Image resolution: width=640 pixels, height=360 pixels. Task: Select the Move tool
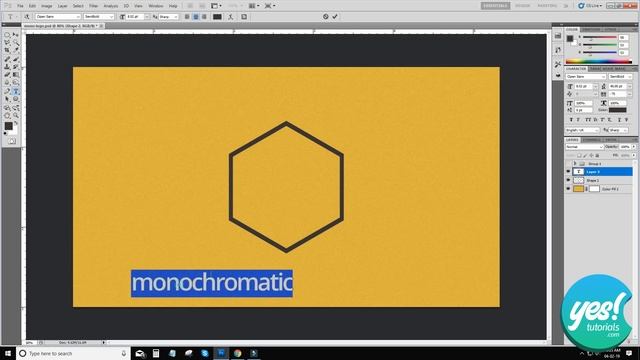tap(16, 35)
